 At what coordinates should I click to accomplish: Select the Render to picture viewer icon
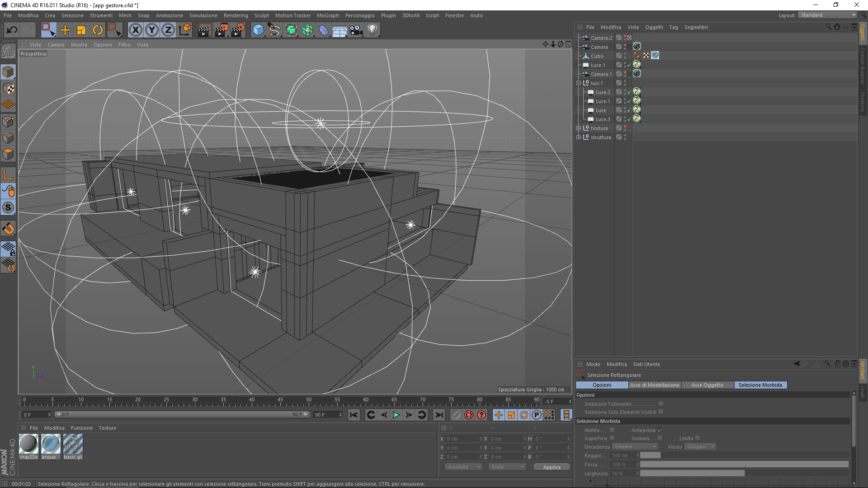pyautogui.click(x=221, y=29)
